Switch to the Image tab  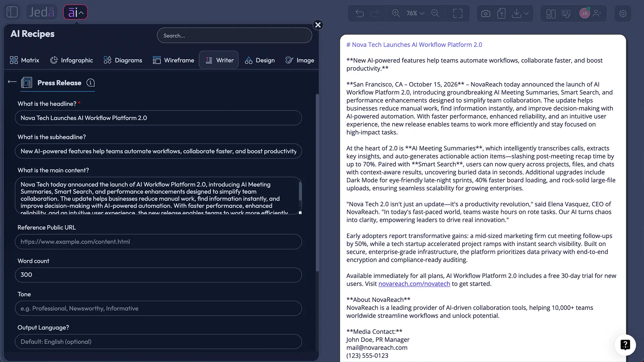pyautogui.click(x=300, y=60)
